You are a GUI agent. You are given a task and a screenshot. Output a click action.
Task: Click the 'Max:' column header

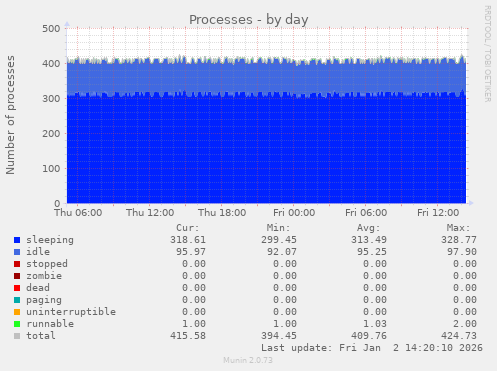[x=458, y=228]
